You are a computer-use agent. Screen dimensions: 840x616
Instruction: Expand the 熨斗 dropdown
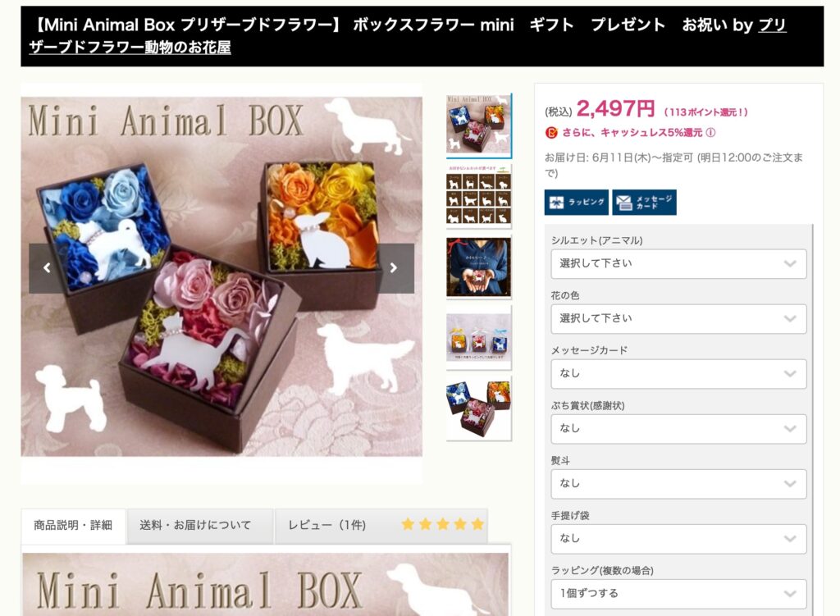pos(678,484)
